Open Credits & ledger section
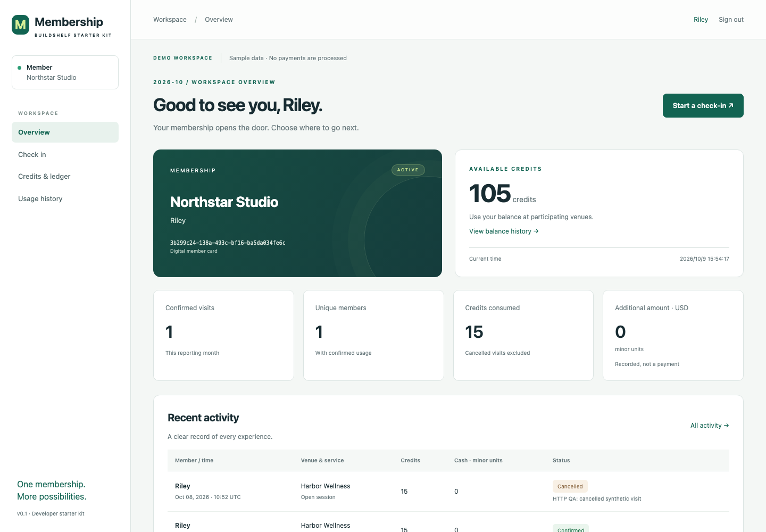Viewport: 766px width, 532px height. [x=65, y=177]
